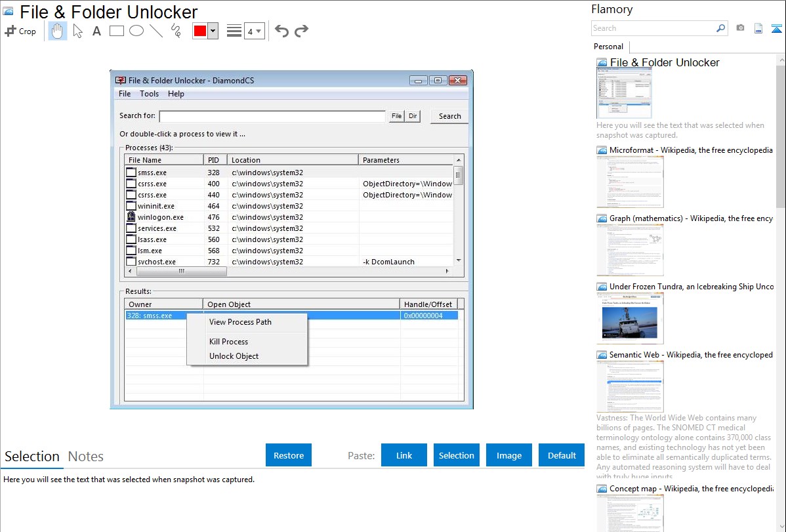Click the Default paste button

click(x=562, y=455)
